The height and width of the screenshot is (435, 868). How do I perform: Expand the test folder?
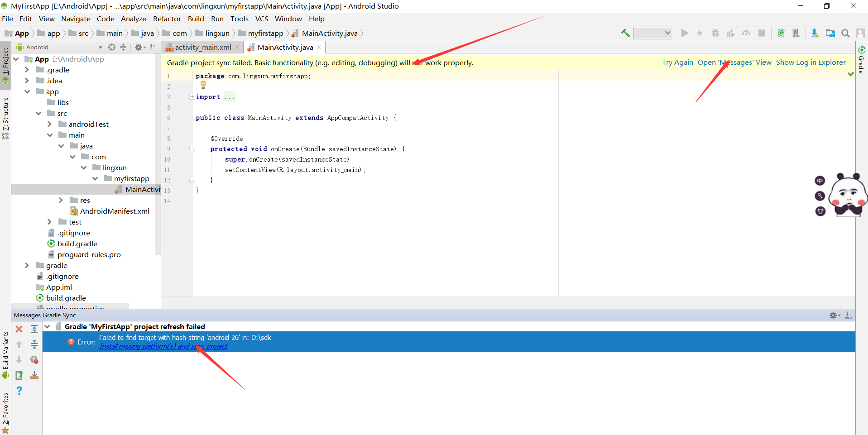[x=50, y=222]
